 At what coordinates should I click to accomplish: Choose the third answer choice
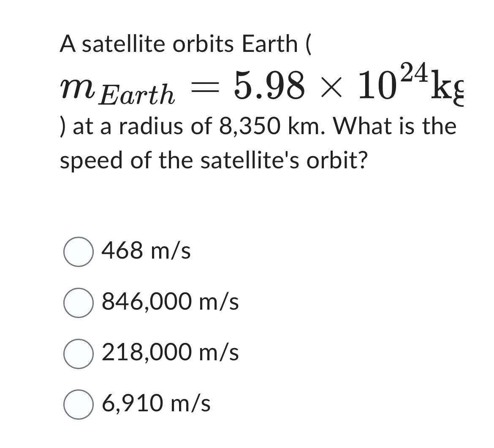[78, 353]
